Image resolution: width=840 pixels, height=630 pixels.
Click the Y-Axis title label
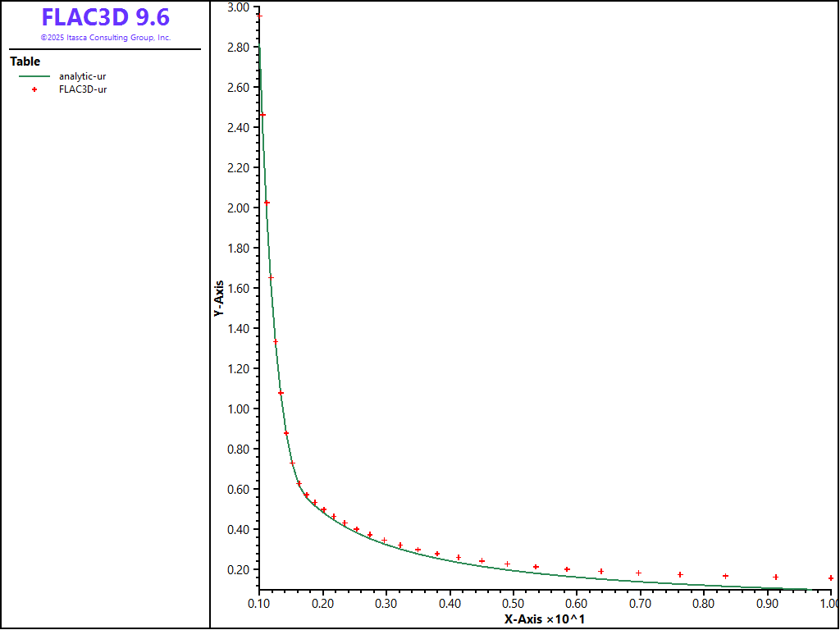coord(218,299)
